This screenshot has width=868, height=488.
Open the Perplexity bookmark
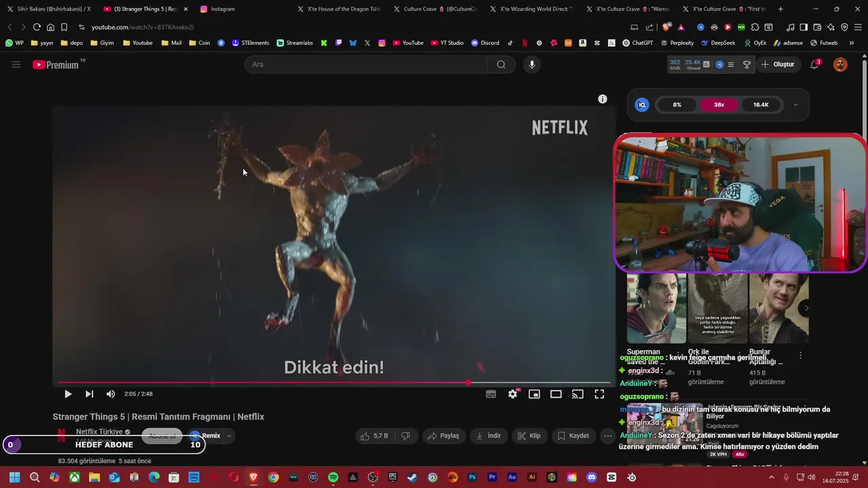(677, 43)
